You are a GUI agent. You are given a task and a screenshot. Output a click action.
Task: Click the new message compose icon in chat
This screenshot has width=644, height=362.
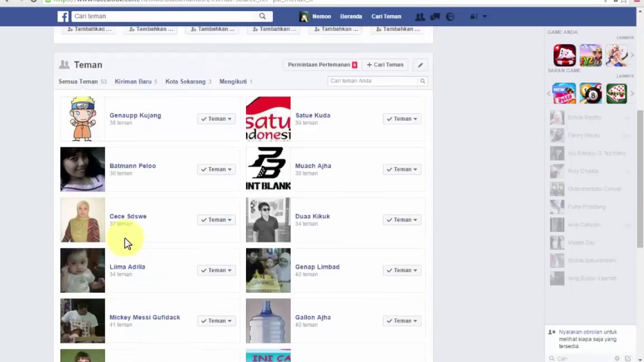(x=628, y=358)
